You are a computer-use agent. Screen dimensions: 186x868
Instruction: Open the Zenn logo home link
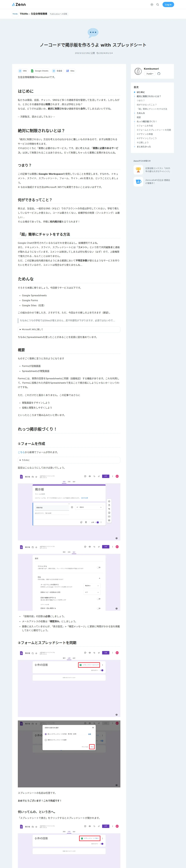(x=19, y=4)
